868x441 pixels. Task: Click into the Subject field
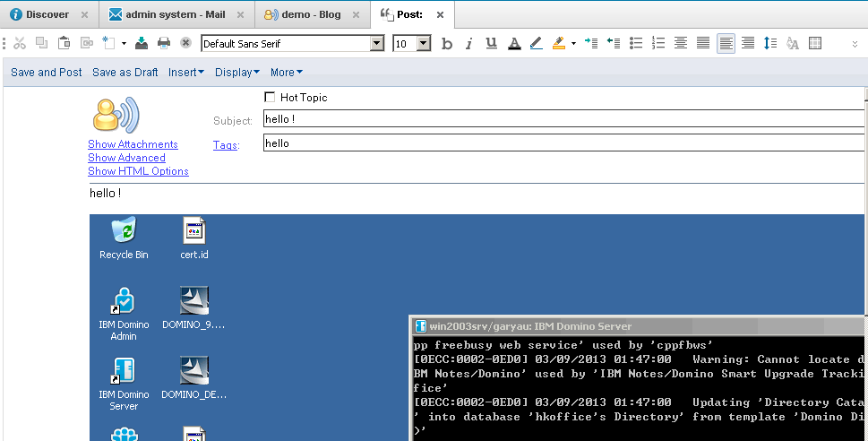point(563,118)
